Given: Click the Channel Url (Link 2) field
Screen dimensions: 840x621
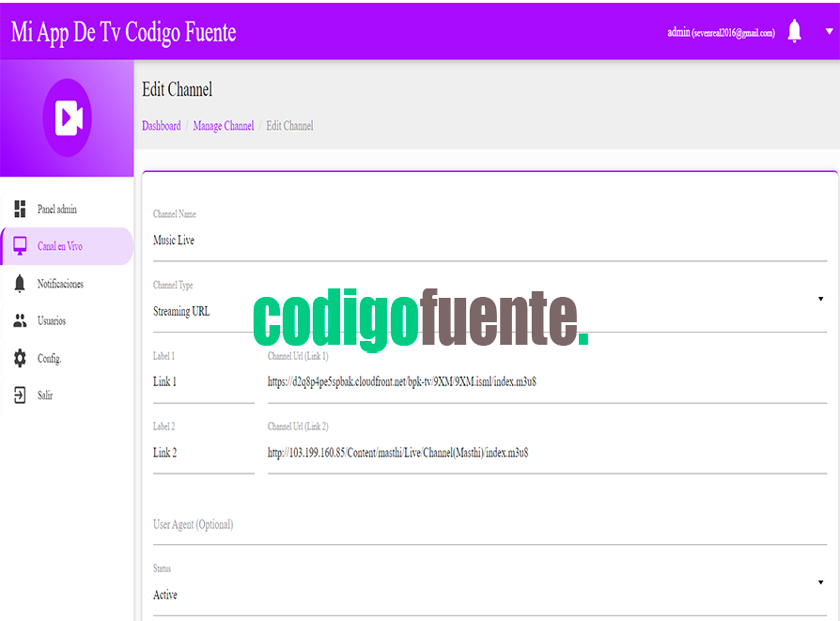Looking at the screenshot, I should [545, 453].
